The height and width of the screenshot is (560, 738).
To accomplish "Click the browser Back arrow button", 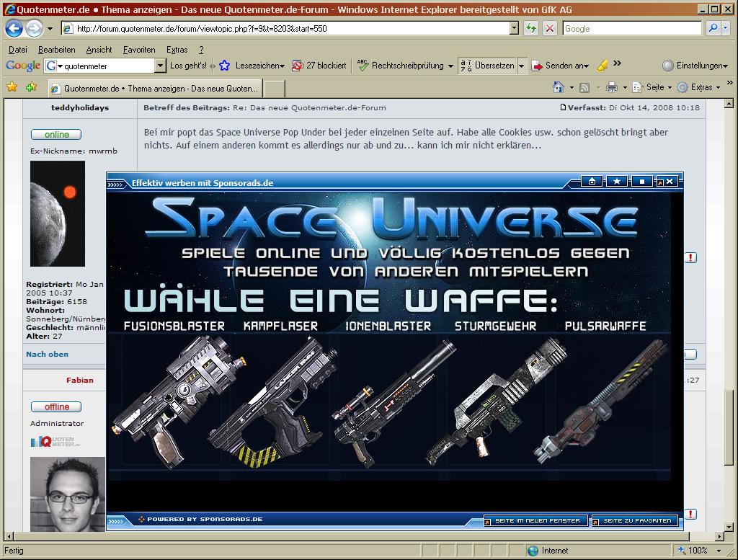I will (14, 29).
